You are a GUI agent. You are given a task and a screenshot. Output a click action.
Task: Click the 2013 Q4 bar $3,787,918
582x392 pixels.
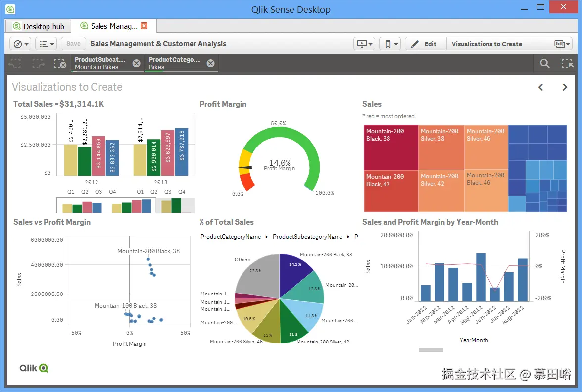[182, 152]
